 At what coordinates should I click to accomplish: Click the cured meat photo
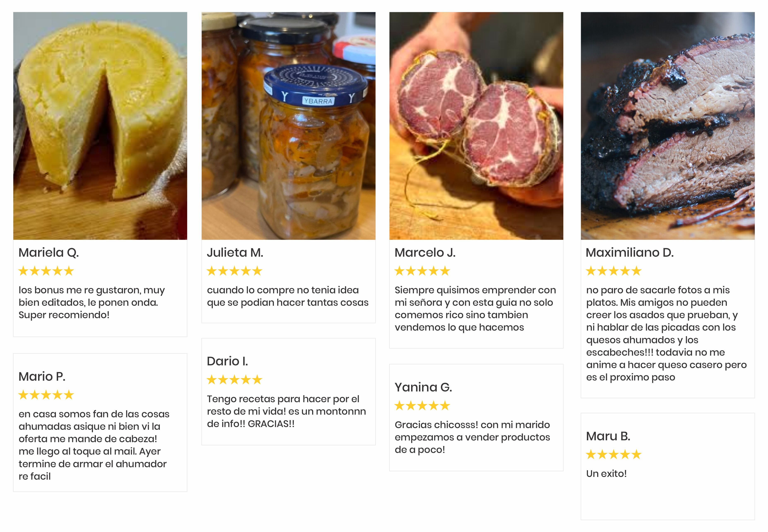476,126
